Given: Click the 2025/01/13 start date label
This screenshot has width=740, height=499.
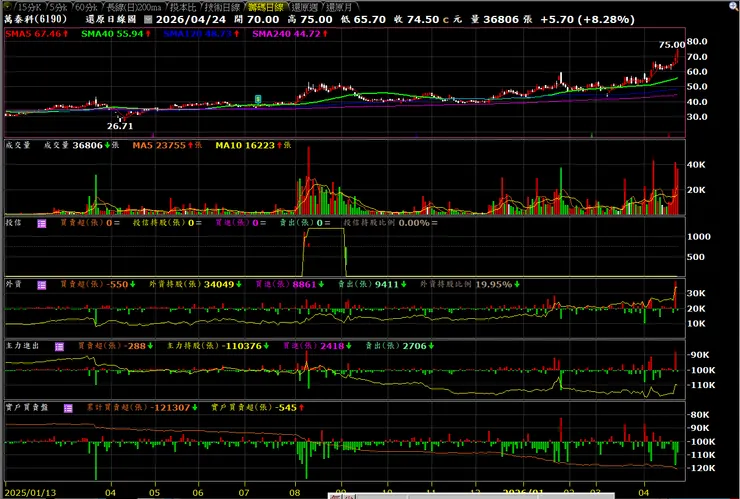Looking at the screenshot, I should pyautogui.click(x=30, y=493).
